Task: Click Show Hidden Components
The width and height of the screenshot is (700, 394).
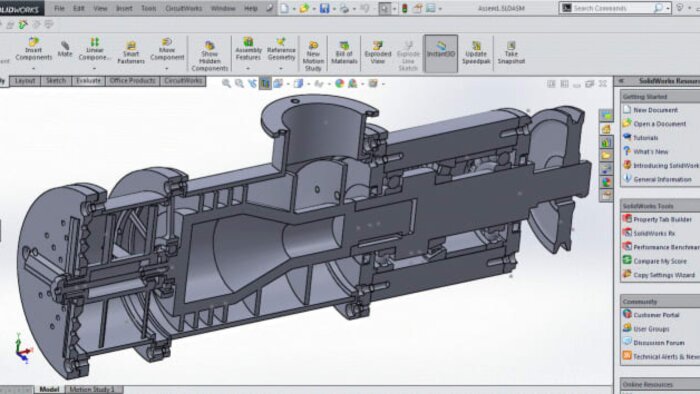Action: (209, 56)
